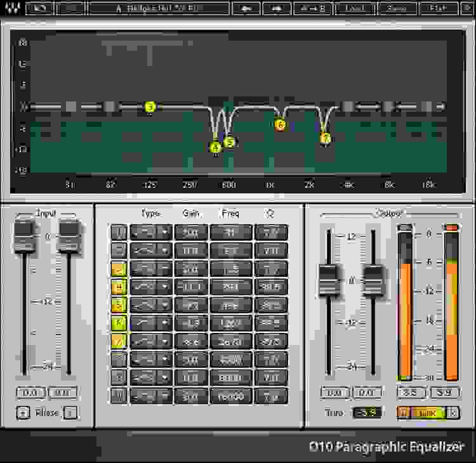Image resolution: width=476 pixels, height=463 pixels.
Task: Open band 5 filter type dropdown
Action: [151, 305]
